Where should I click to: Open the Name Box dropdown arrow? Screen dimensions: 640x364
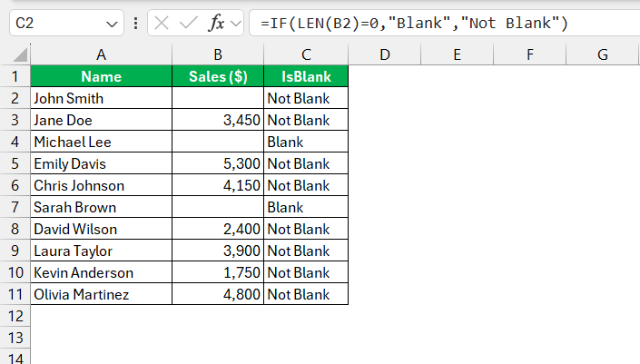(112, 24)
